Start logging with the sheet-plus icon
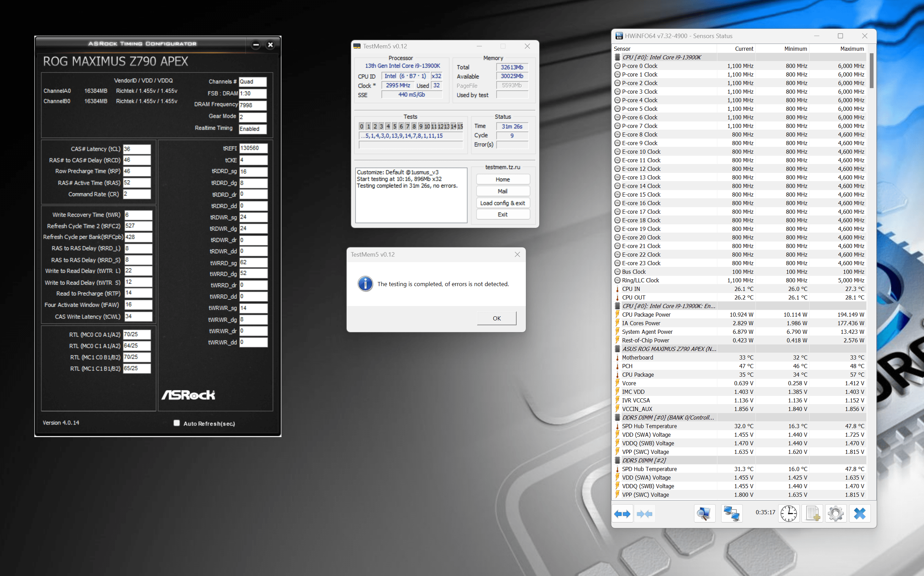This screenshot has width=924, height=576. click(812, 514)
